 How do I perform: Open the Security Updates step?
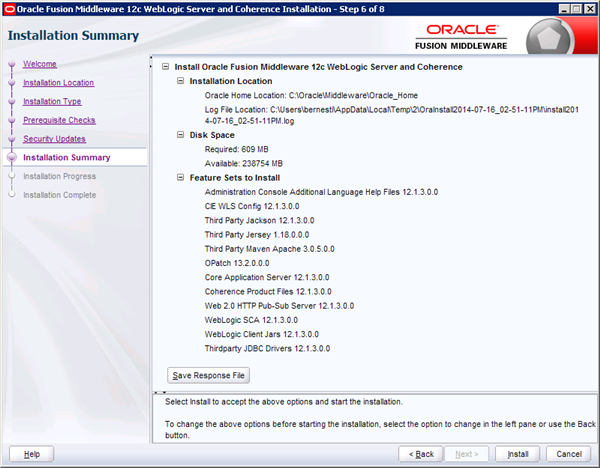[54, 139]
